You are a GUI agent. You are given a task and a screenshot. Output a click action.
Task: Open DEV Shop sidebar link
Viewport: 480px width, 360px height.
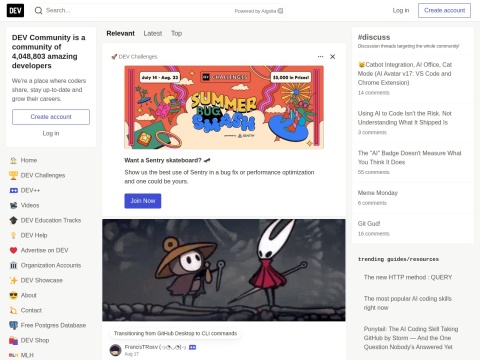[51, 340]
